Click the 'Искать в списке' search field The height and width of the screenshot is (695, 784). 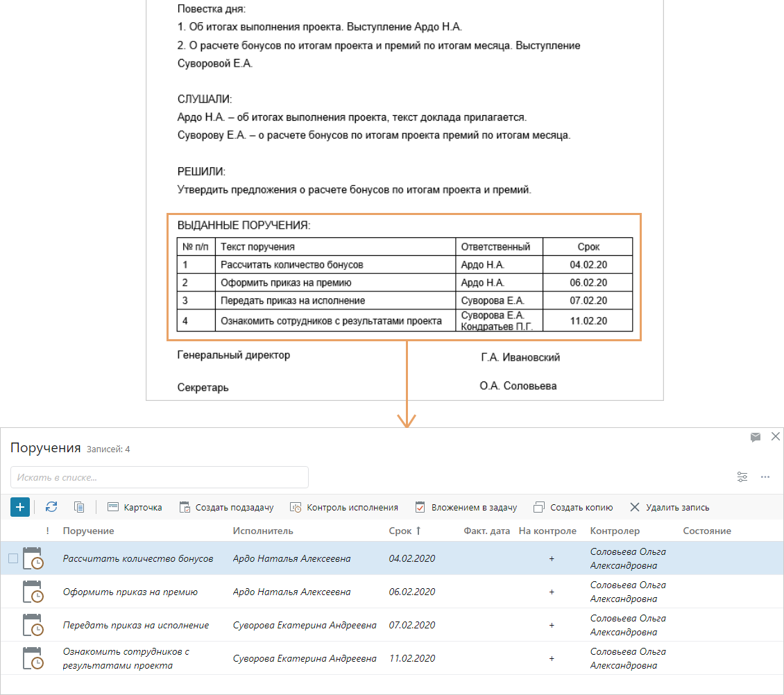tap(160, 477)
